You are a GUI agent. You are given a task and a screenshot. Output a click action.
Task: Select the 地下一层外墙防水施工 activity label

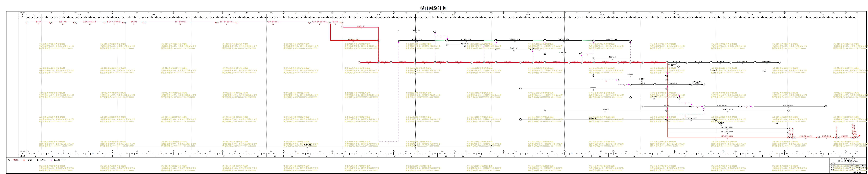pyautogui.click(x=227, y=22)
